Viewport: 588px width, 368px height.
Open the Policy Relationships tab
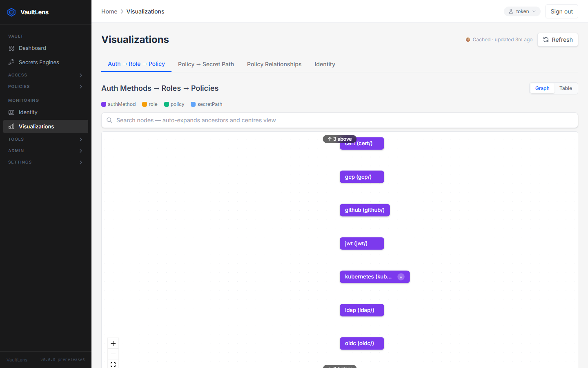(274, 64)
